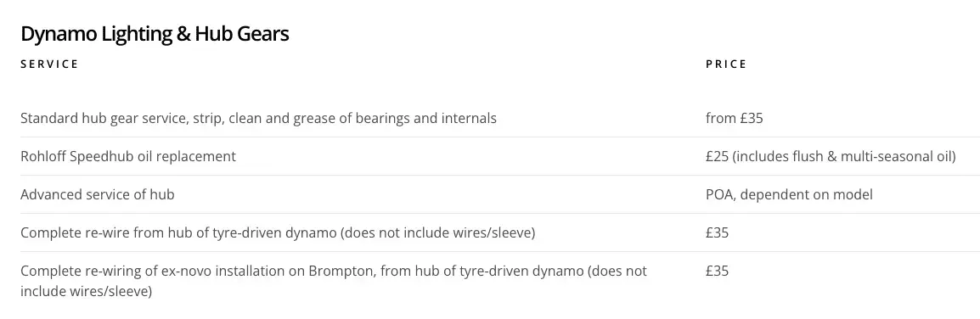Click the Standard hub gear service row
Viewport: 980px width, 319px height.
point(500,118)
